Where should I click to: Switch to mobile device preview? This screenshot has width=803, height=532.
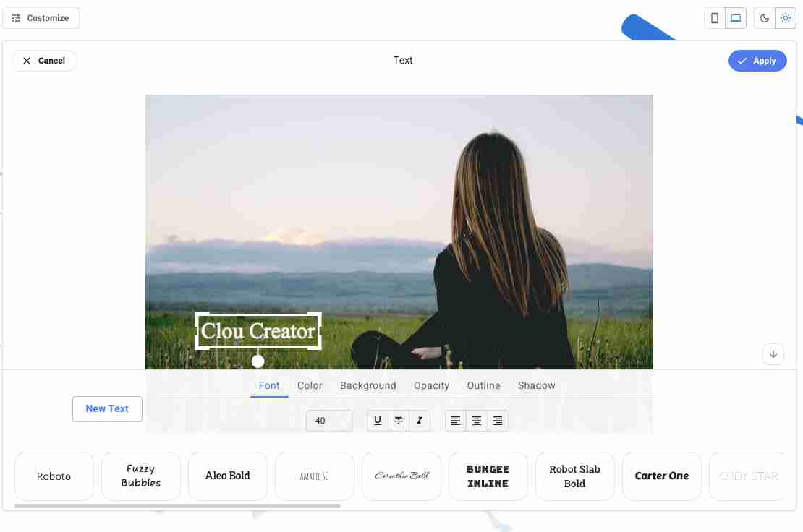coord(715,18)
